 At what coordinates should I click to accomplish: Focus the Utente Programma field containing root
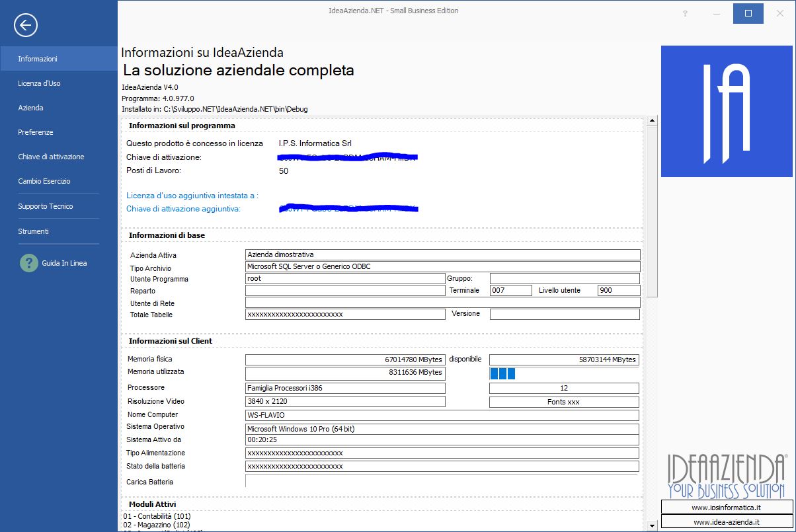coord(345,279)
